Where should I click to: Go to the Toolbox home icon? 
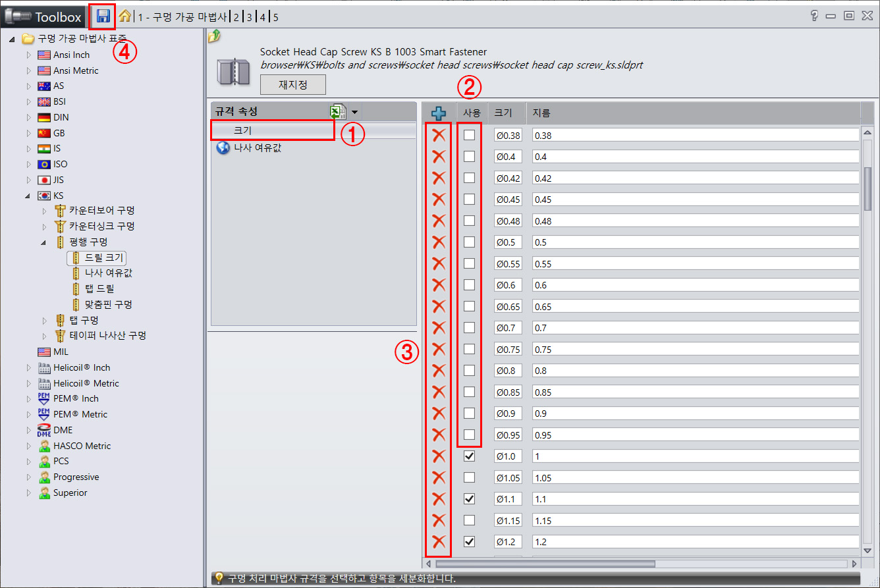pos(124,16)
